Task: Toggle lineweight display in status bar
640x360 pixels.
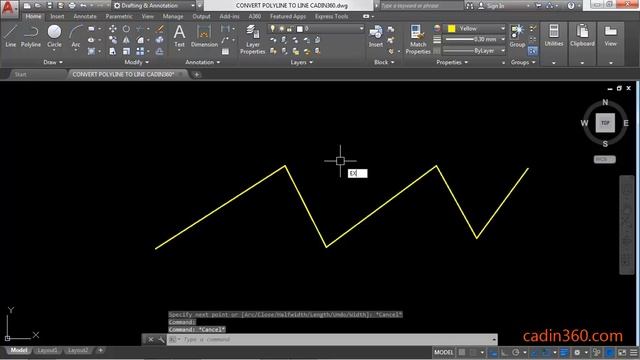Action: pyautogui.click(x=564, y=352)
